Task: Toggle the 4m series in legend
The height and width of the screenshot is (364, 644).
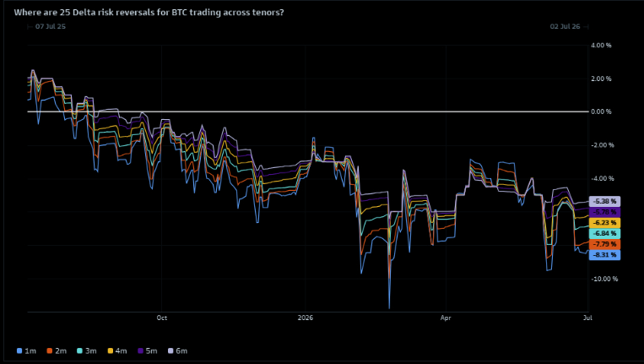Action: tap(117, 350)
